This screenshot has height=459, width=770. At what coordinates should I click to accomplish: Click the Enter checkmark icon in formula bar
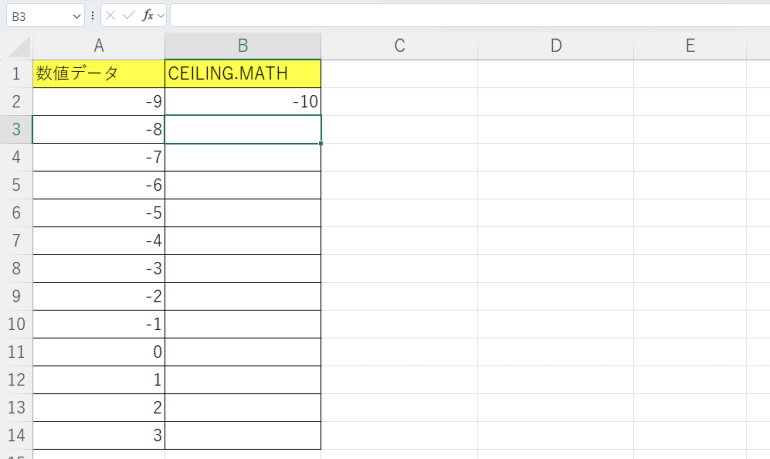pyautogui.click(x=128, y=16)
